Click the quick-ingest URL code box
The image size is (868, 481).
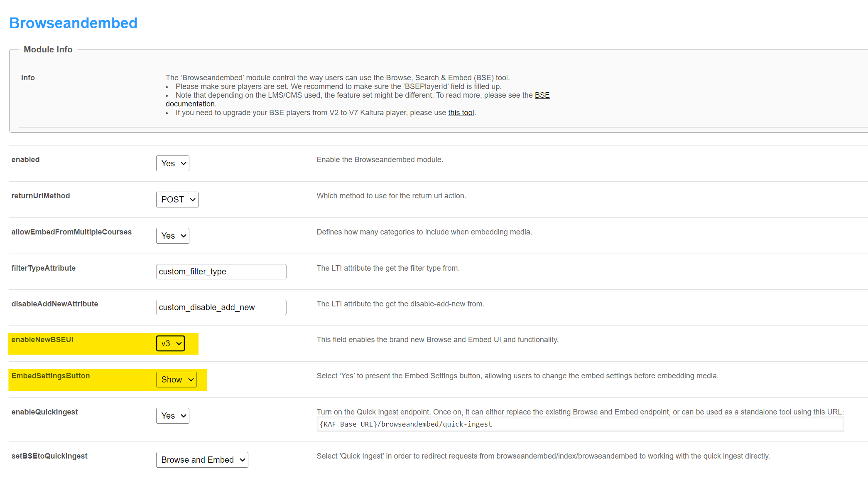point(580,424)
